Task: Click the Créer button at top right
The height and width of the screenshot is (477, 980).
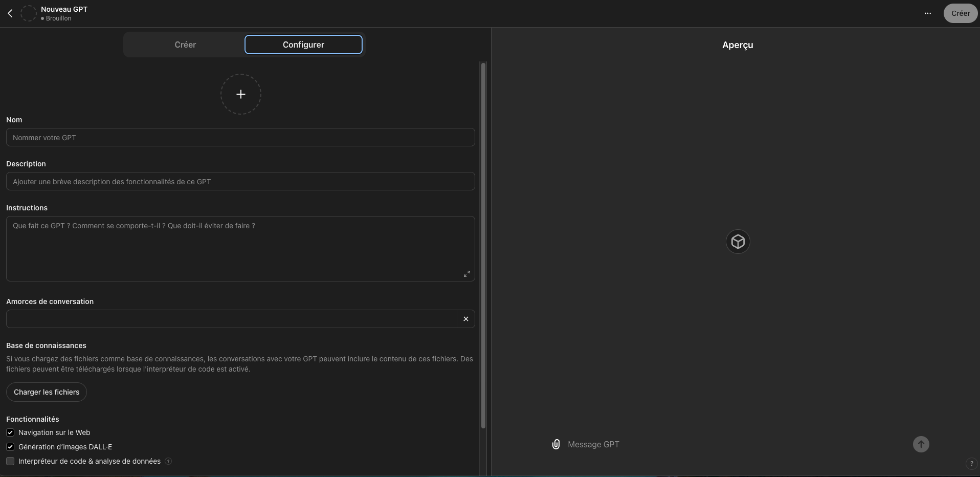Action: coord(961,13)
